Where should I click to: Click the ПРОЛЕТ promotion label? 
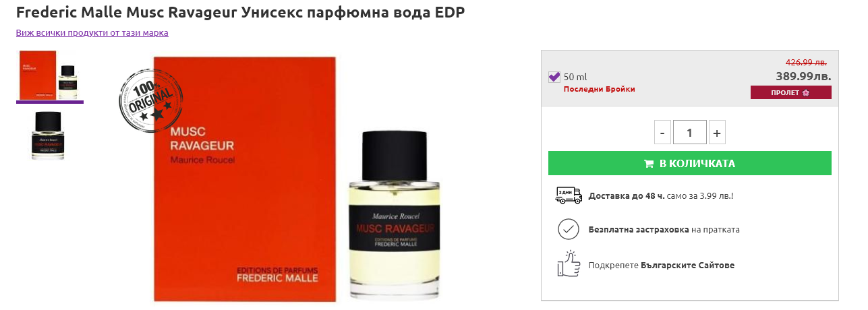click(791, 92)
